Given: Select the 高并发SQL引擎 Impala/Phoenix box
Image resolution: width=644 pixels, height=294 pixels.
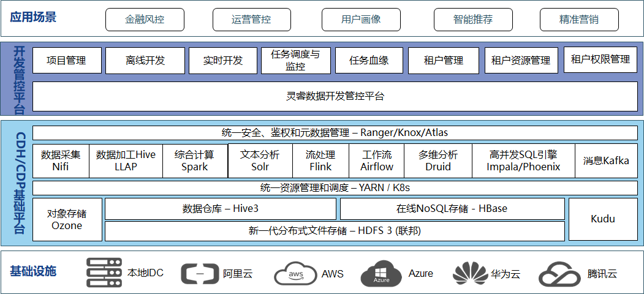Looking at the screenshot, I should click(x=523, y=160).
